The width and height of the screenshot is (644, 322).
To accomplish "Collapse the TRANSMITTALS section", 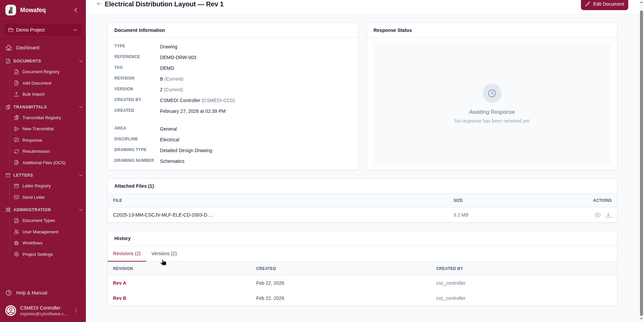I will 80,107.
